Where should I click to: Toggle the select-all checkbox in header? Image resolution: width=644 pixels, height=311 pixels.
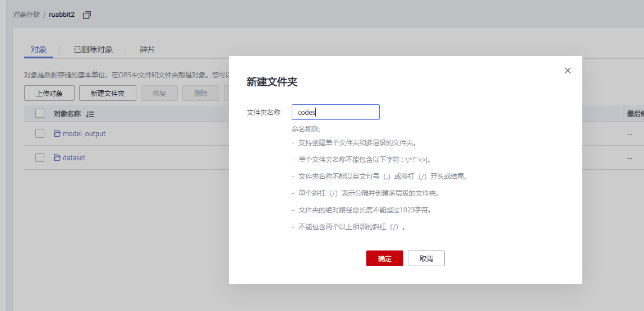click(x=40, y=113)
